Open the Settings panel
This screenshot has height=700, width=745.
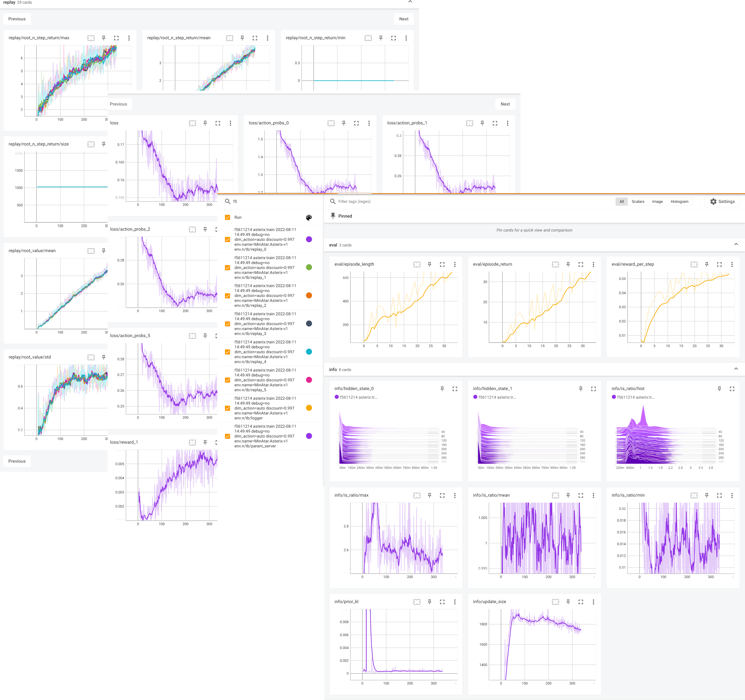pos(722,201)
